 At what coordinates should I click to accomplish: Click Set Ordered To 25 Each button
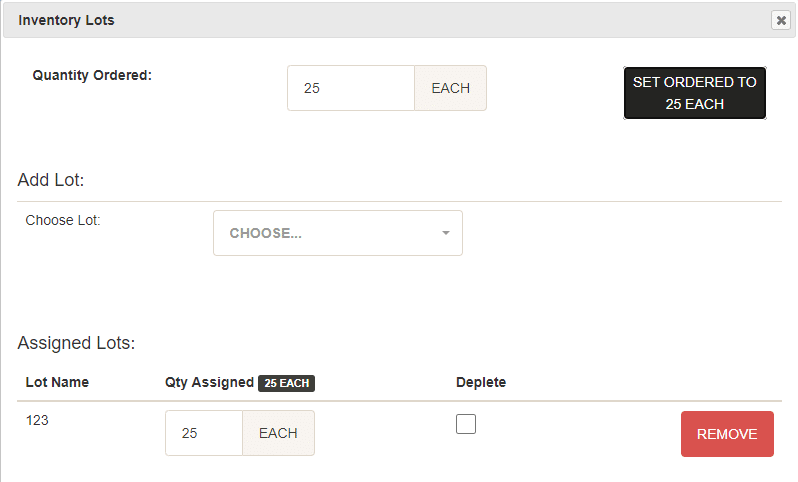(x=695, y=93)
